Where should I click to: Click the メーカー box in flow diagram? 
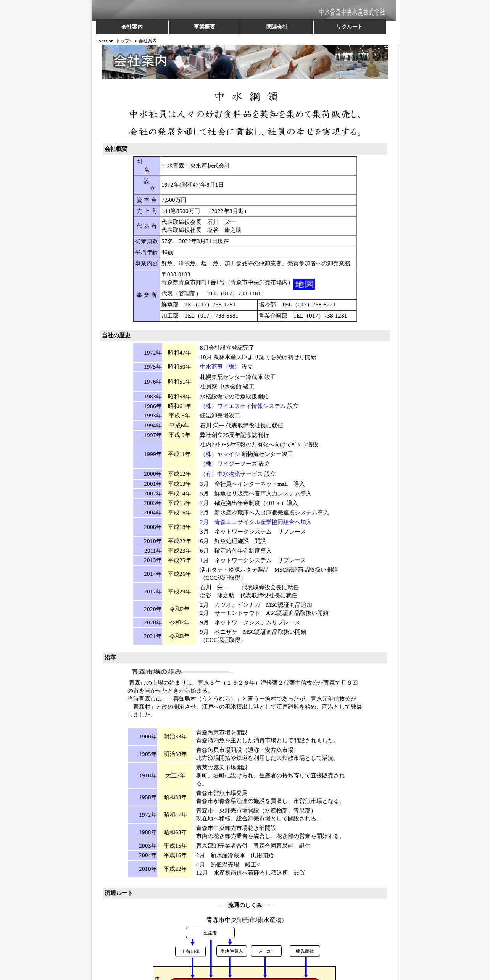click(x=266, y=951)
